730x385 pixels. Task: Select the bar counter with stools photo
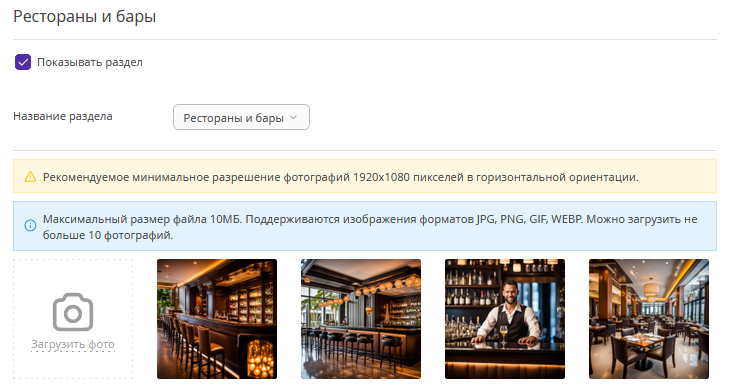(217, 319)
